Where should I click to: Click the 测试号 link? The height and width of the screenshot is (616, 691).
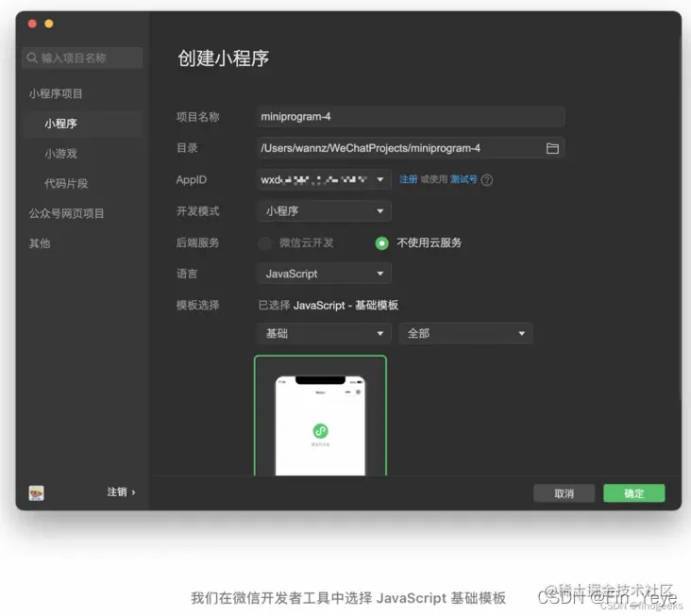(x=463, y=179)
